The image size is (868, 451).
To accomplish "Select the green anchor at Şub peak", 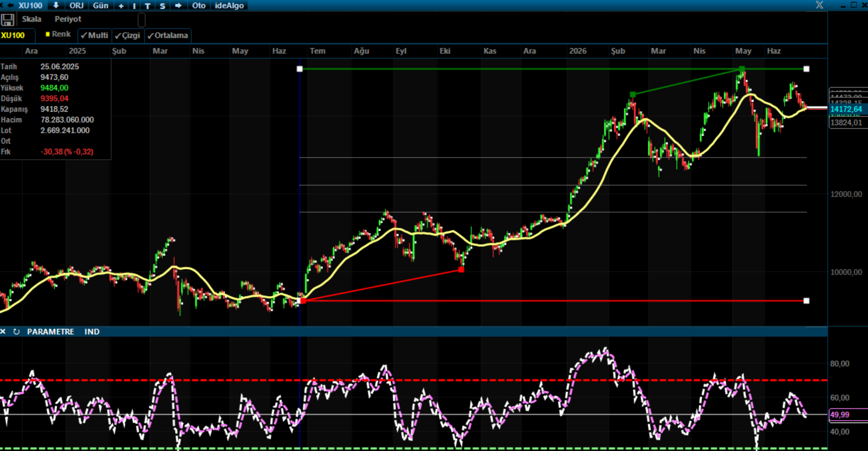I will (x=633, y=95).
